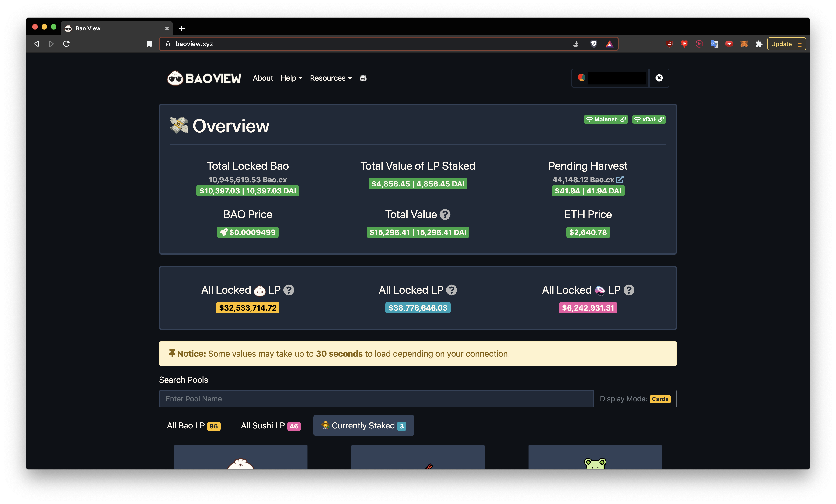Expand the Help dropdown menu
Image resolution: width=836 pixels, height=504 pixels.
[291, 78]
